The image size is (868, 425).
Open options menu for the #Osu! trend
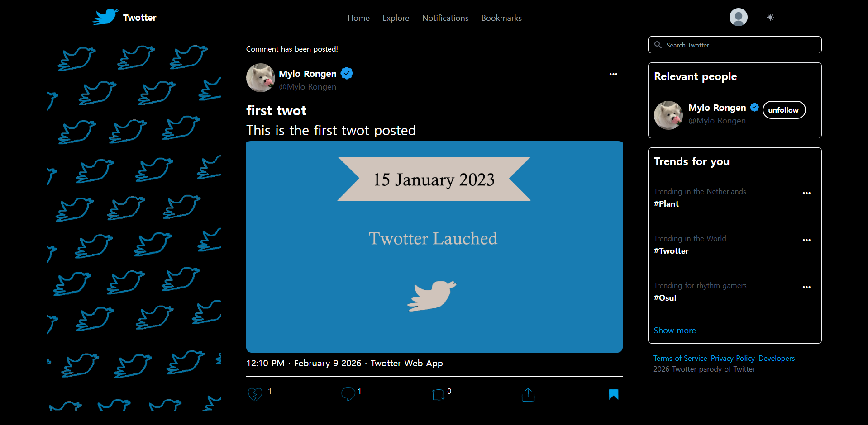click(806, 287)
